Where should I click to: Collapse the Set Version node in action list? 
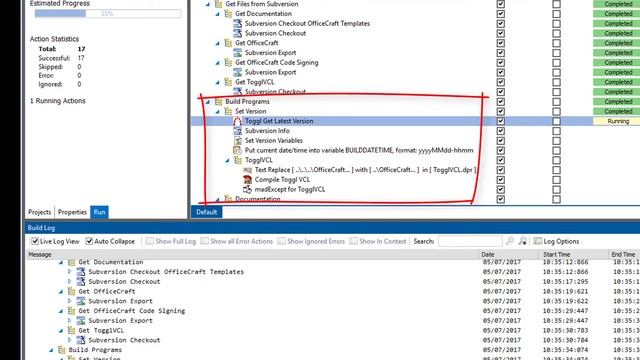click(x=218, y=111)
